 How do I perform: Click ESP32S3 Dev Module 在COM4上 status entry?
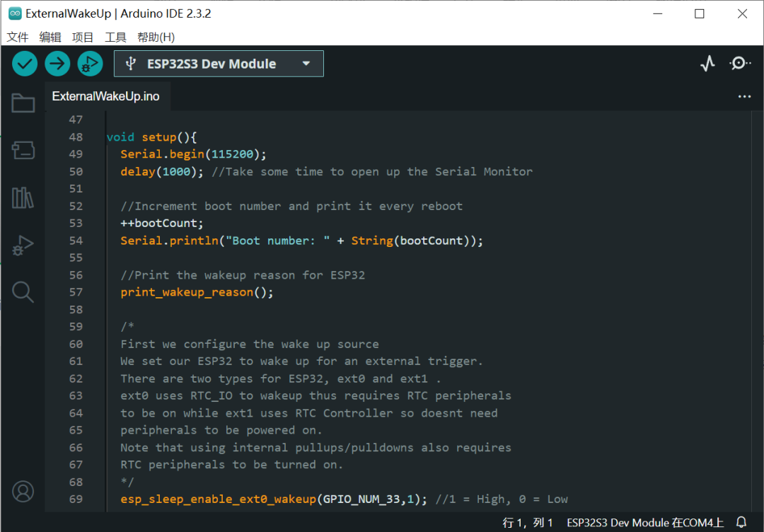click(645, 523)
